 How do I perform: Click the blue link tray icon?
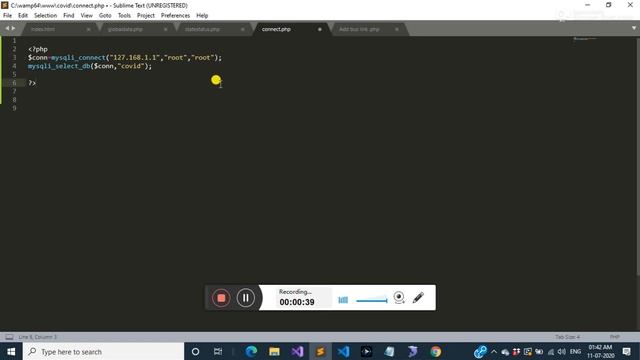click(480, 351)
